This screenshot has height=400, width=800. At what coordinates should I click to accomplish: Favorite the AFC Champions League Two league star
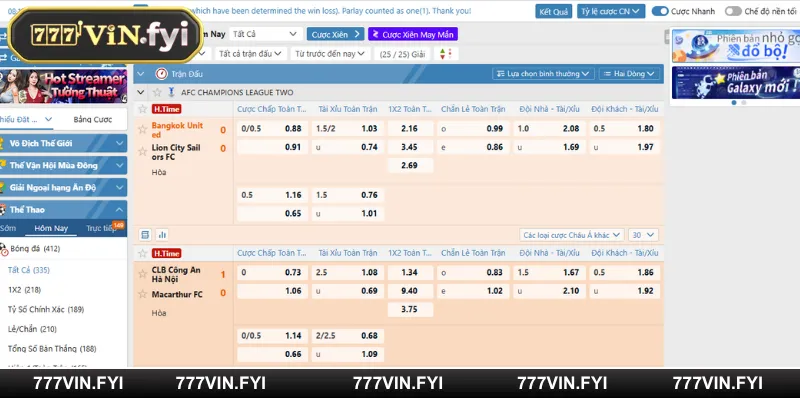pyautogui.click(x=157, y=92)
